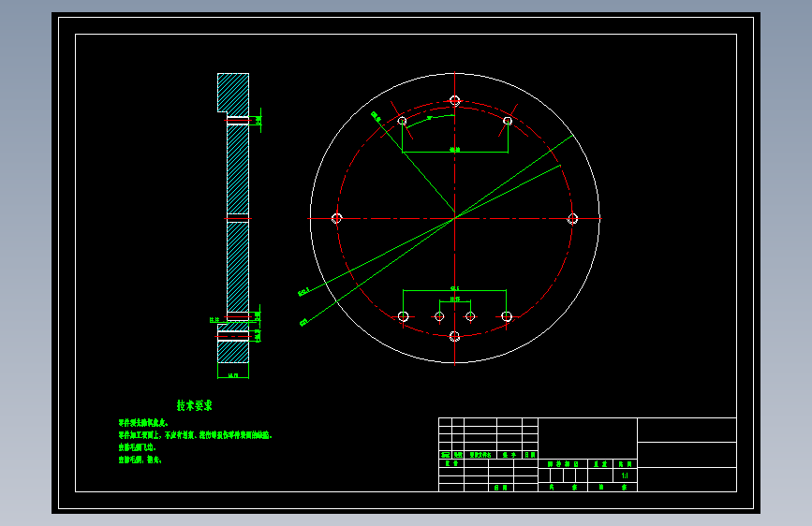812x526 pixels.
Task: Select the leftmost hole on the horizontal centerline
Action: point(336,218)
